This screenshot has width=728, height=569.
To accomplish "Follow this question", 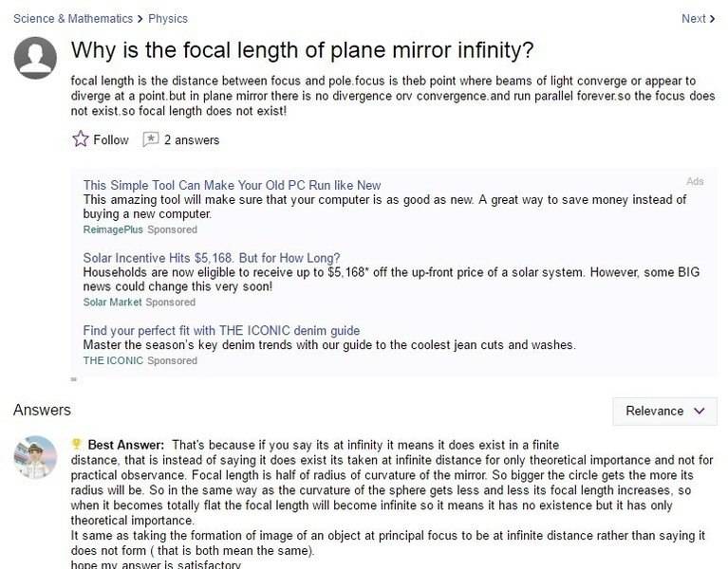I will (x=110, y=139).
